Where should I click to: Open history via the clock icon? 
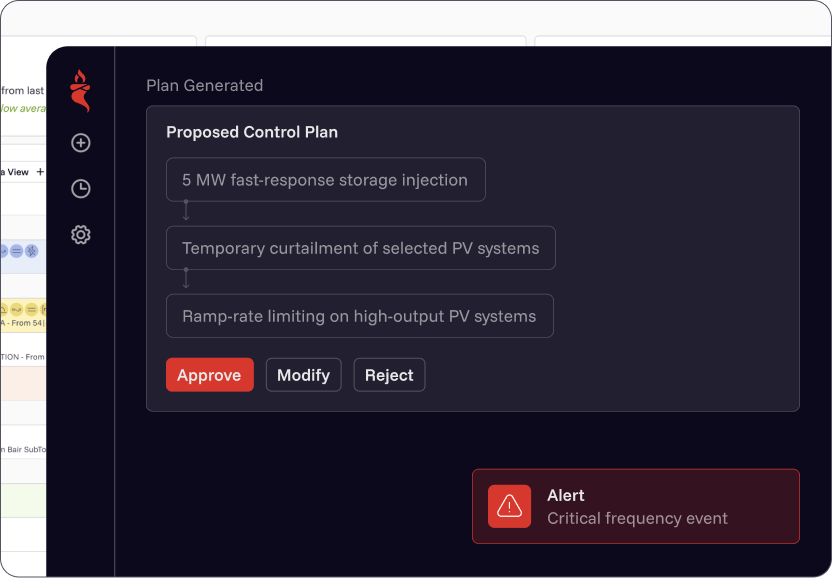[81, 189]
